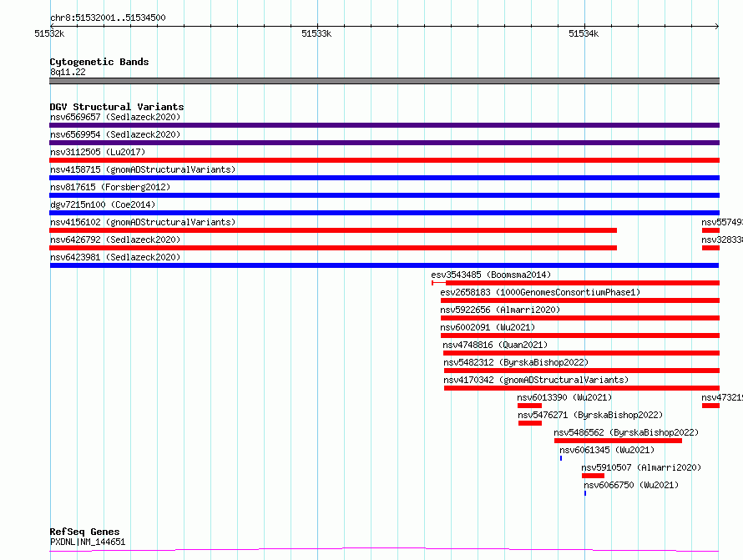The height and width of the screenshot is (560, 743).
Task: Click the nsv6569657 (Sedlazeck2020) variant label
Action: [115, 117]
